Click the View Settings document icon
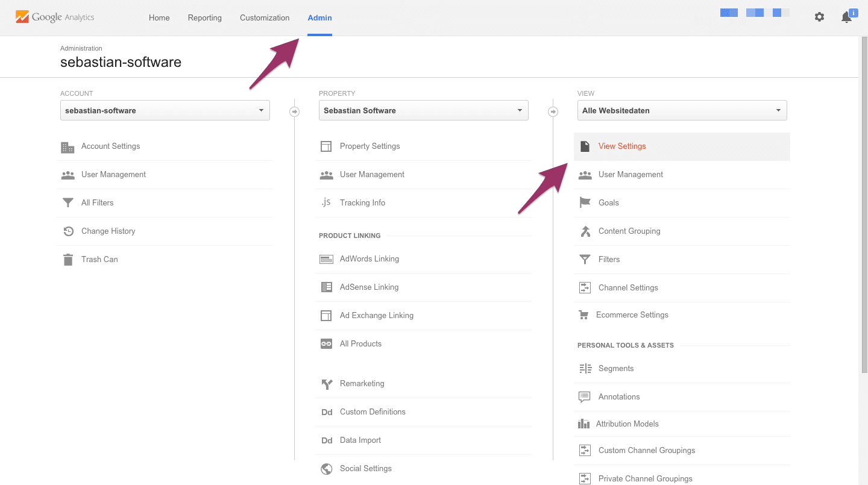The image size is (868, 485). [x=584, y=146]
